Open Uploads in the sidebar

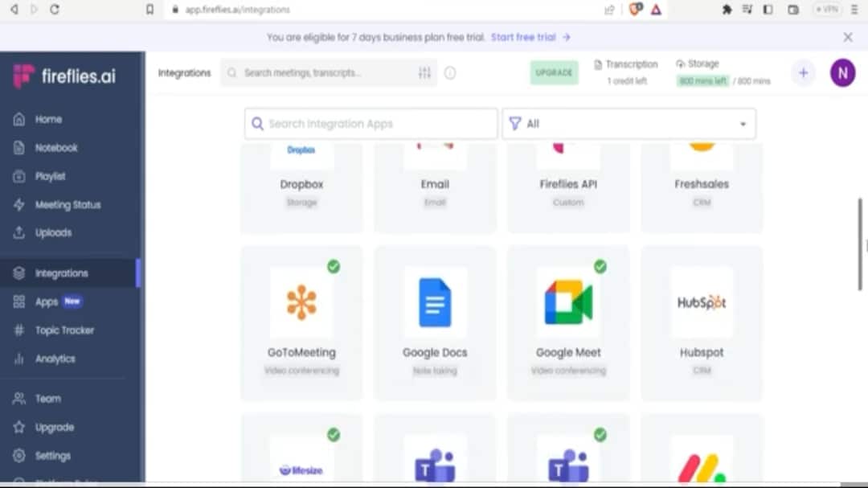tap(53, 232)
